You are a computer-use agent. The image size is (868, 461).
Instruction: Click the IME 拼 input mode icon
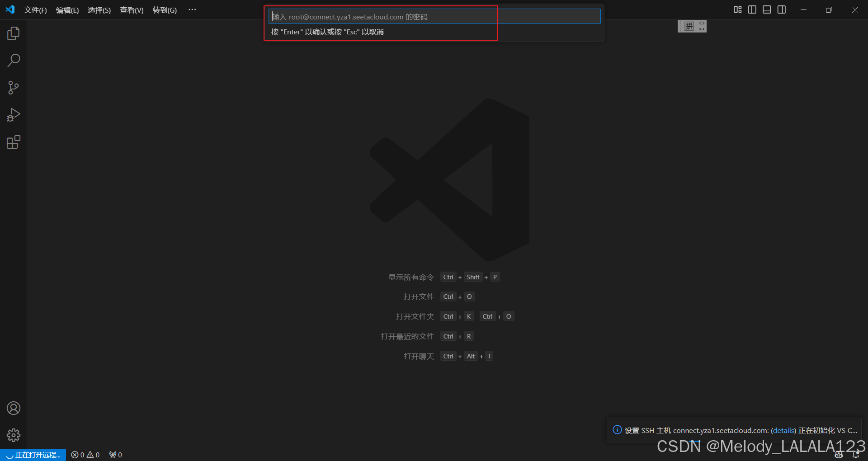[x=689, y=26]
